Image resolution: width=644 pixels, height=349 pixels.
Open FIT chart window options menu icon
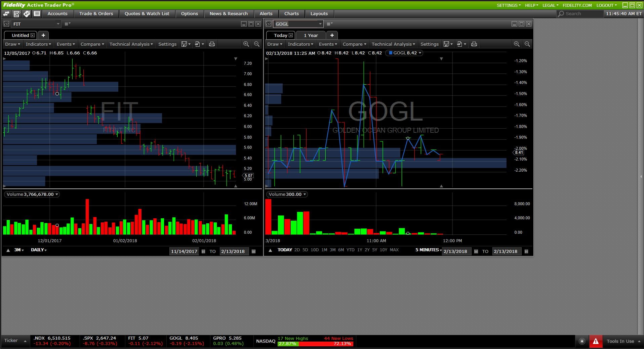tap(67, 24)
